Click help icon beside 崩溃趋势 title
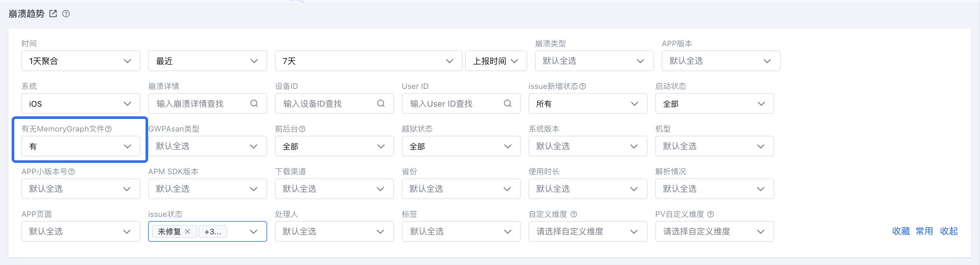The height and width of the screenshot is (265, 980). 66,14
